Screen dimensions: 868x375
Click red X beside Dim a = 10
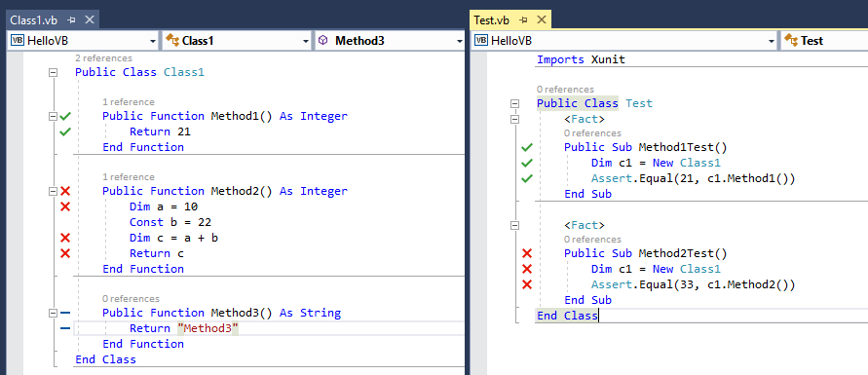pos(65,206)
